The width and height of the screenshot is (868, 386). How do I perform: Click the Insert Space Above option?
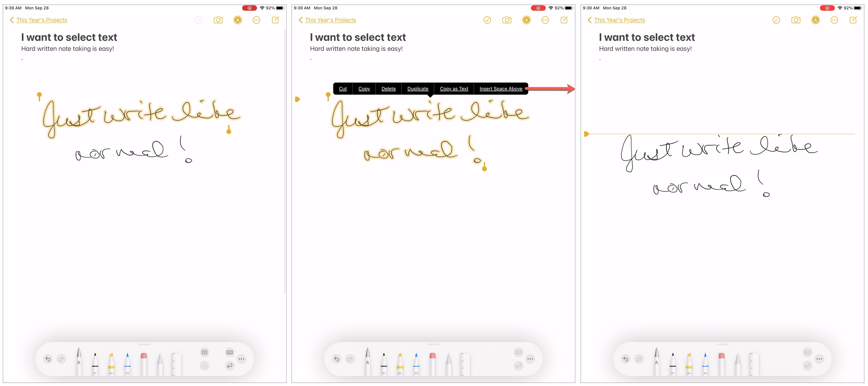point(500,88)
